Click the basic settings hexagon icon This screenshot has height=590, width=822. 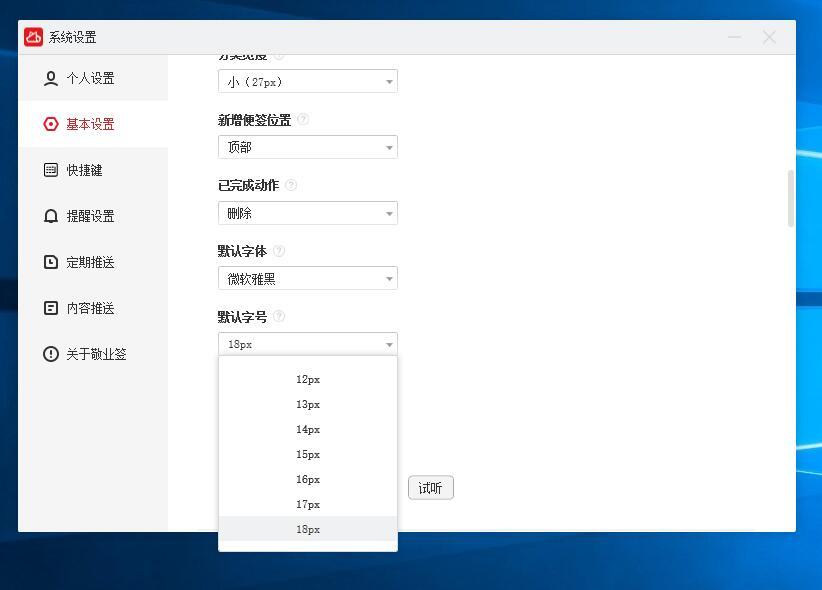51,124
